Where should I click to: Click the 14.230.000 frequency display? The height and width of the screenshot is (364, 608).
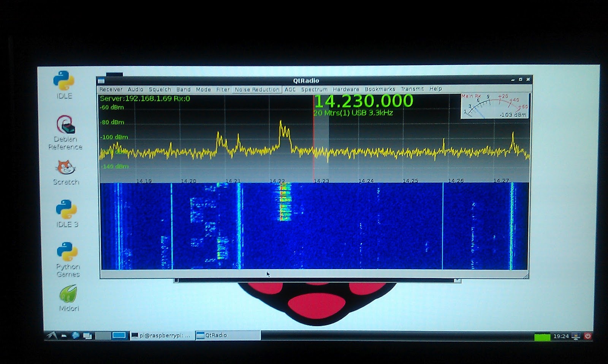(x=364, y=101)
